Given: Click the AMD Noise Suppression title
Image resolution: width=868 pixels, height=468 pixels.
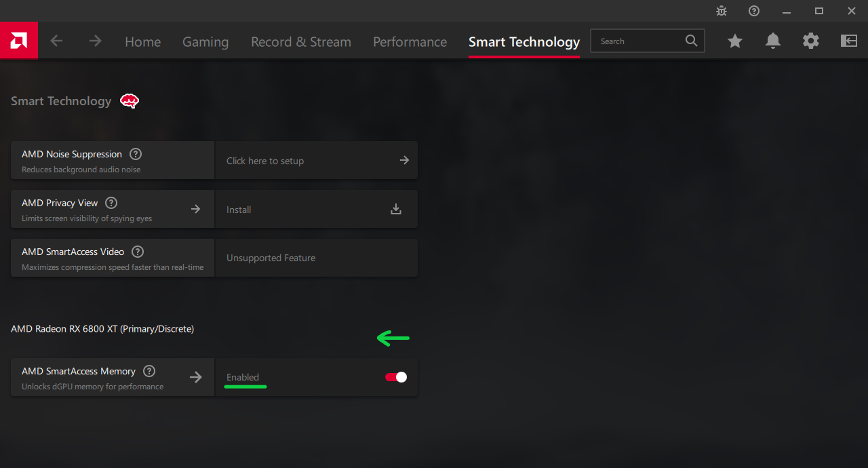Looking at the screenshot, I should coord(72,154).
